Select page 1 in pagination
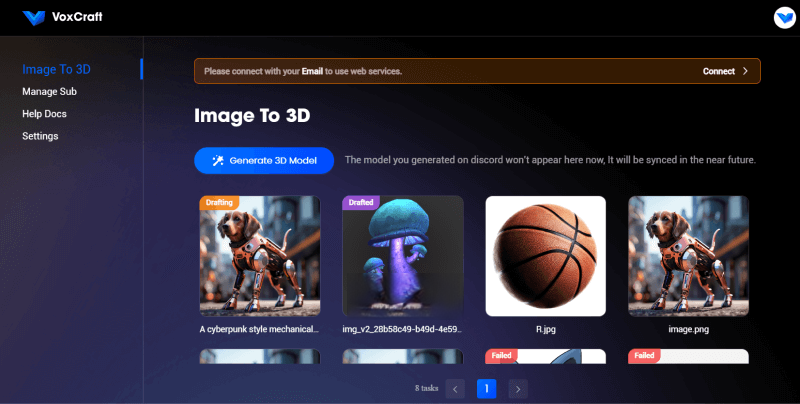 [487, 388]
